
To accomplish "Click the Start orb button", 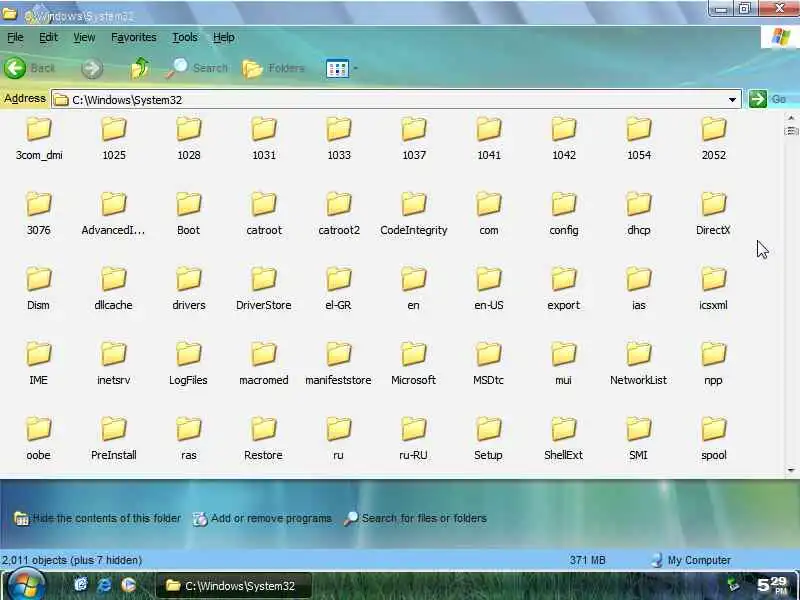I will tap(26, 585).
